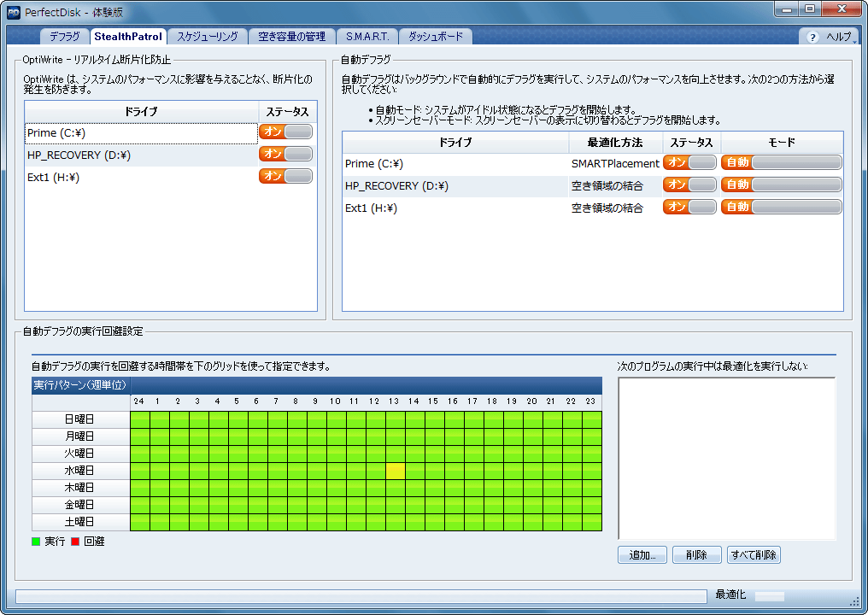868x615 pixels.
Task: Select the 土曜日 row header
Action: (81, 522)
